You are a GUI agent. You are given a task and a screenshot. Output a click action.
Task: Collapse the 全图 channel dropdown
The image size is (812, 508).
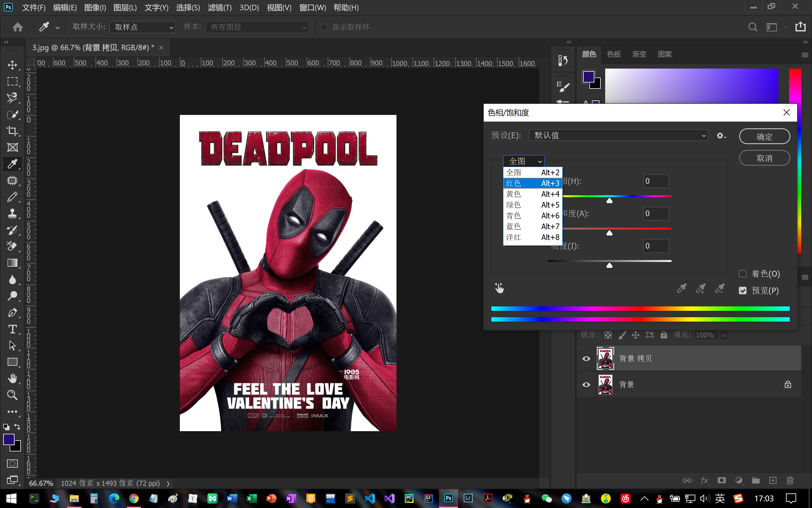pyautogui.click(x=523, y=161)
